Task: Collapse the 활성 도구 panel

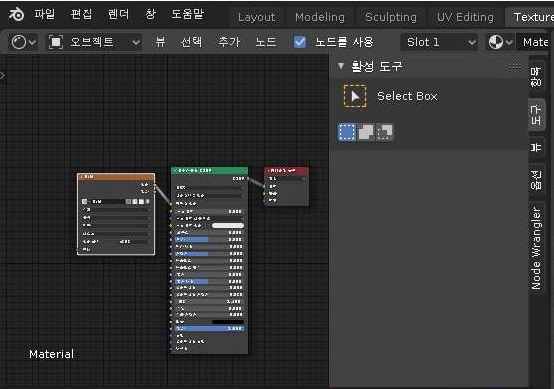Action: click(x=341, y=66)
